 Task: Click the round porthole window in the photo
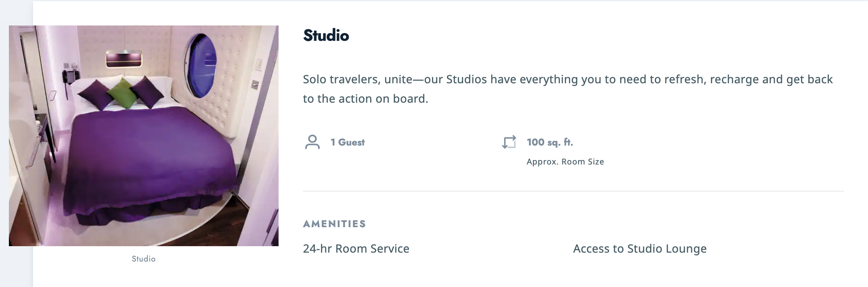[x=201, y=66]
